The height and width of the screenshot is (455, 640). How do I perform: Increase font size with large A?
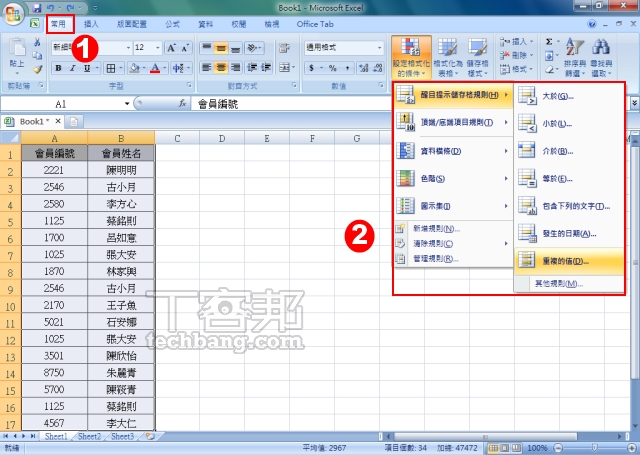pyautogui.click(x=171, y=48)
